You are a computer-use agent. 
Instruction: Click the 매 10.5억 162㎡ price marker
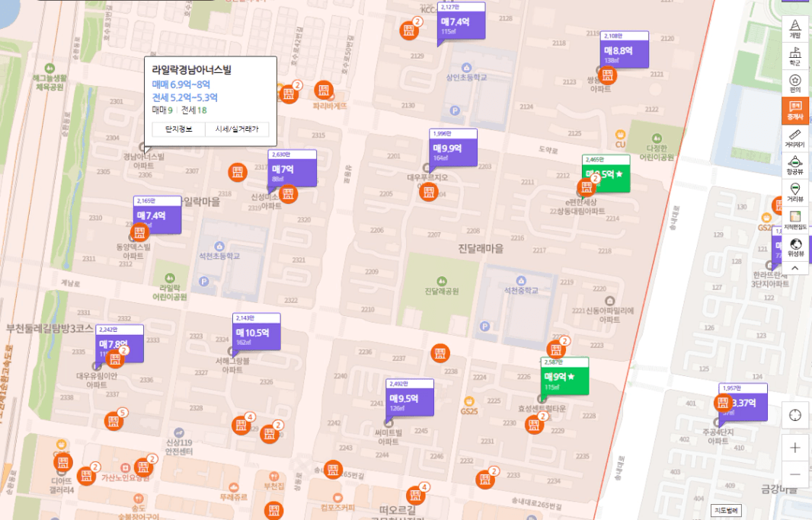[256, 333]
